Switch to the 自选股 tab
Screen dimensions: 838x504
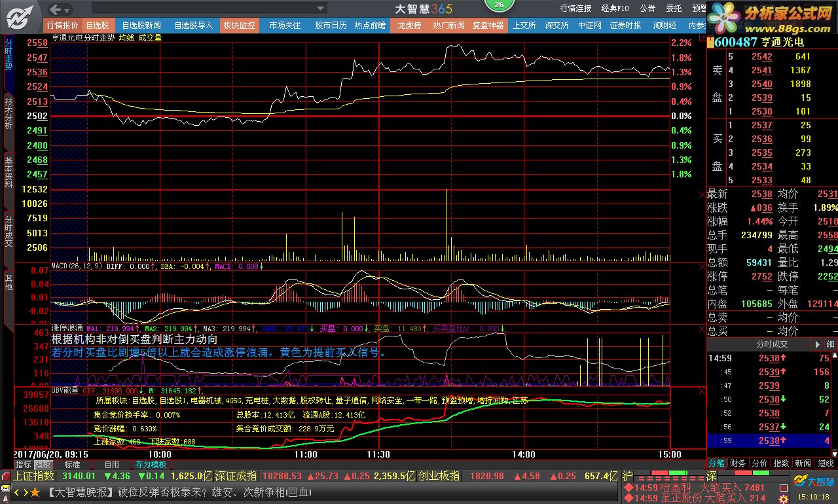tap(98, 26)
